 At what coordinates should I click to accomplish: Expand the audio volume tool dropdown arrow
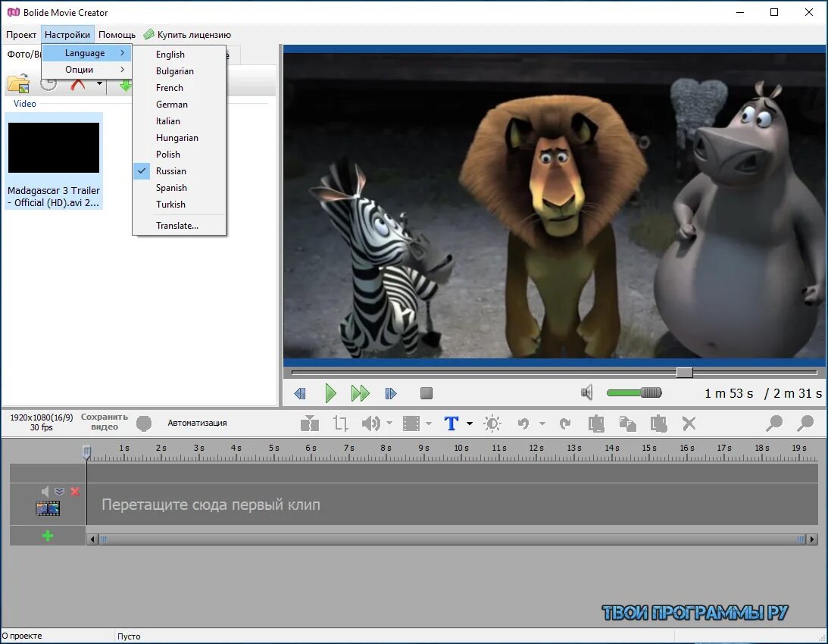coord(389,424)
